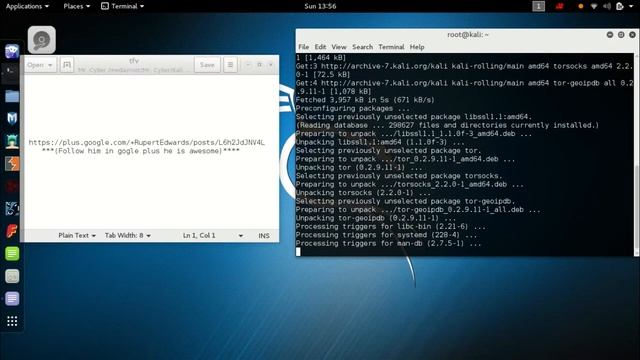The image size is (640, 360).
Task: Minimize the root@kali terminal window
Action: click(610, 35)
